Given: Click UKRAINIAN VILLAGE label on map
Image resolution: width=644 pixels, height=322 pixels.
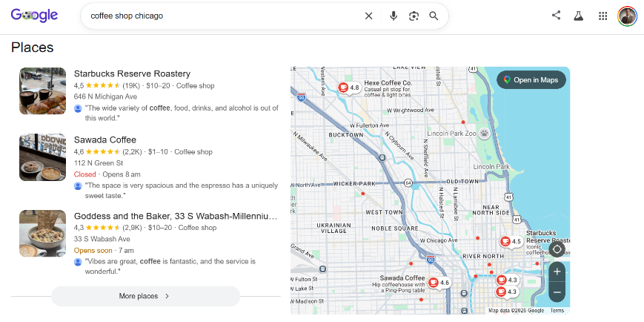Looking at the screenshot, I should pos(333,229).
